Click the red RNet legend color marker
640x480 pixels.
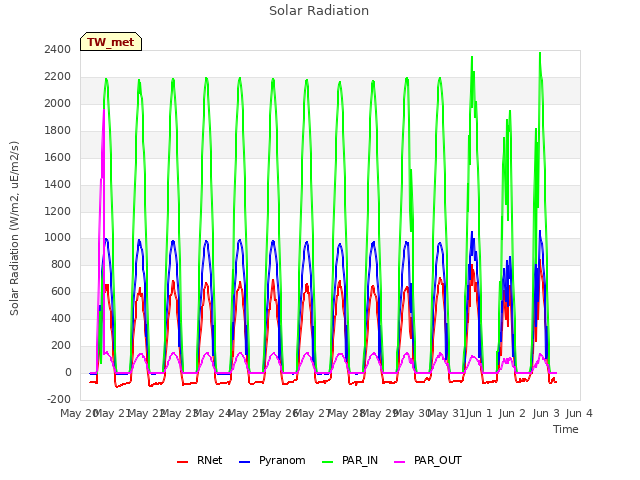182,462
